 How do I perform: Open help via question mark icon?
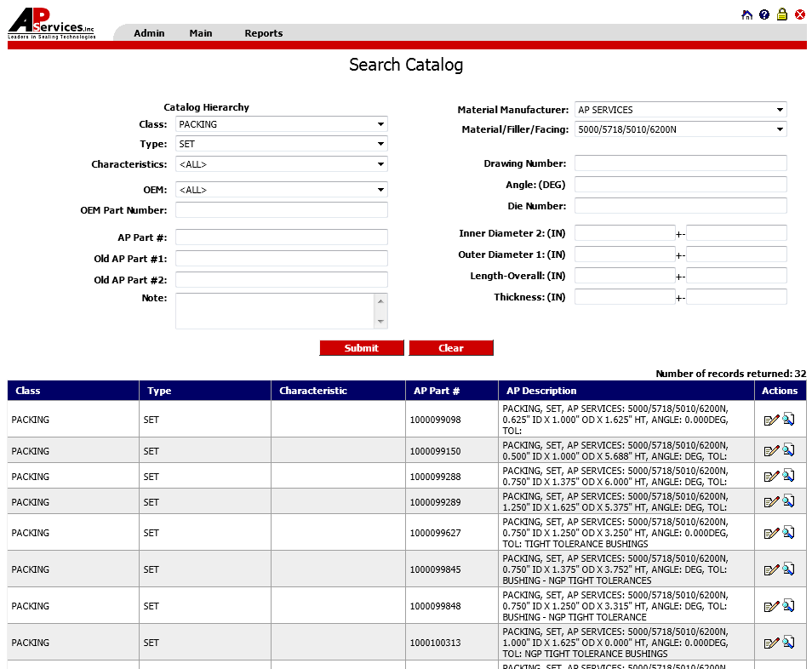click(x=764, y=14)
